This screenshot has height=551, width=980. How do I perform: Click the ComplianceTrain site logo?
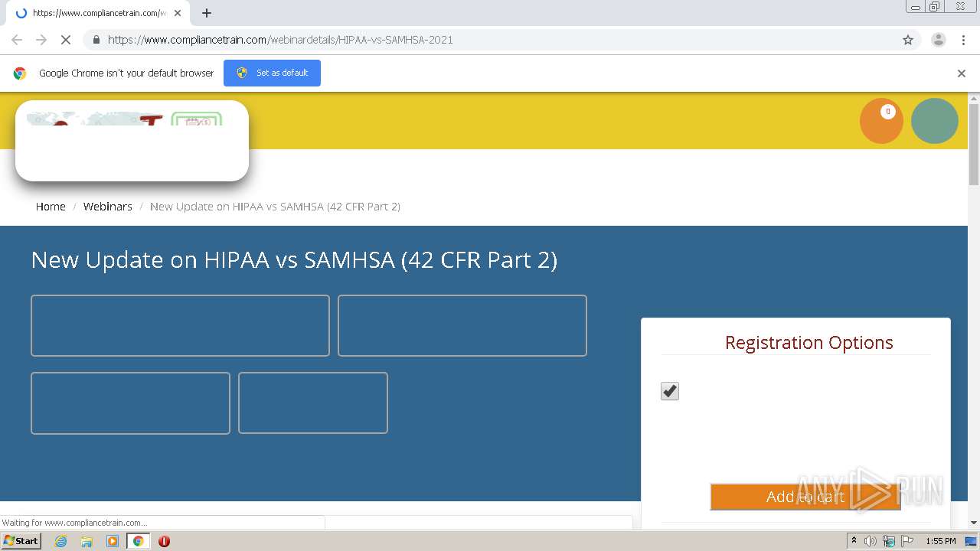pyautogui.click(x=132, y=141)
